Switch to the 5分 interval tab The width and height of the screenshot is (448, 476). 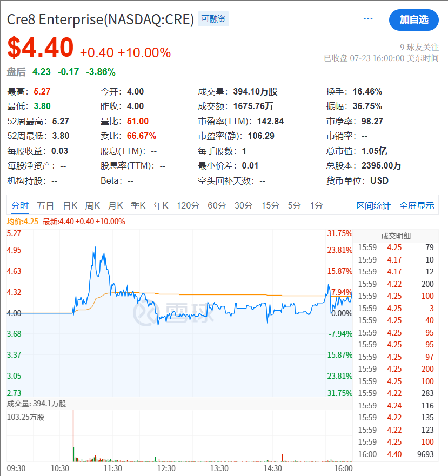pyautogui.click(x=295, y=205)
